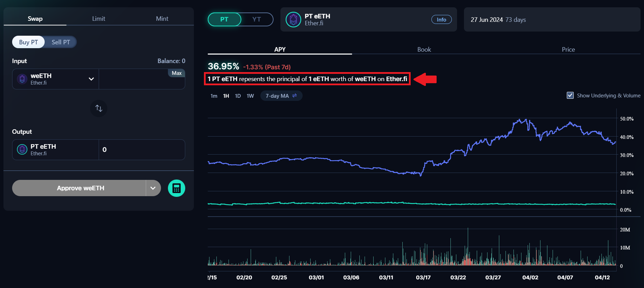Select the Buy PT toggle option

(28, 42)
